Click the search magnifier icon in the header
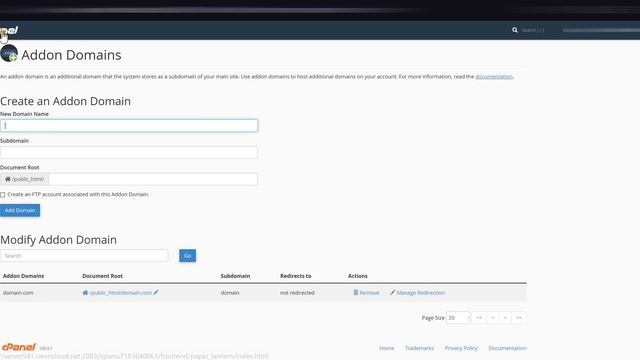 [x=515, y=30]
